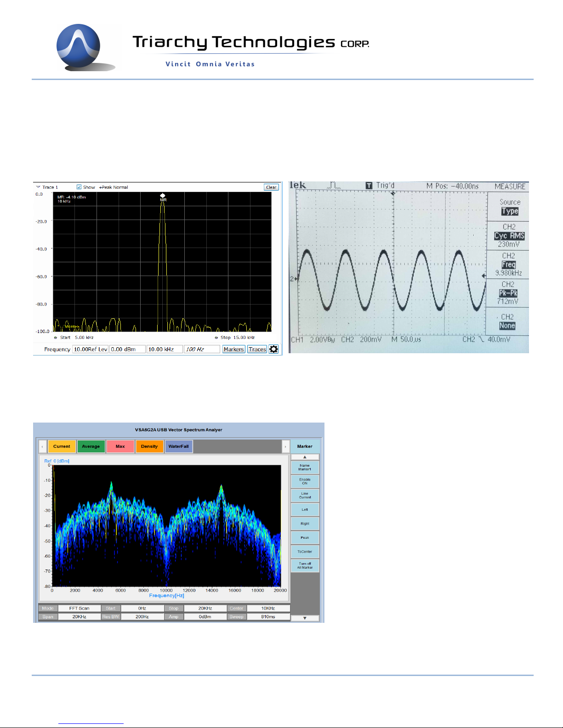Click the 10KHz center value field

tap(268, 608)
